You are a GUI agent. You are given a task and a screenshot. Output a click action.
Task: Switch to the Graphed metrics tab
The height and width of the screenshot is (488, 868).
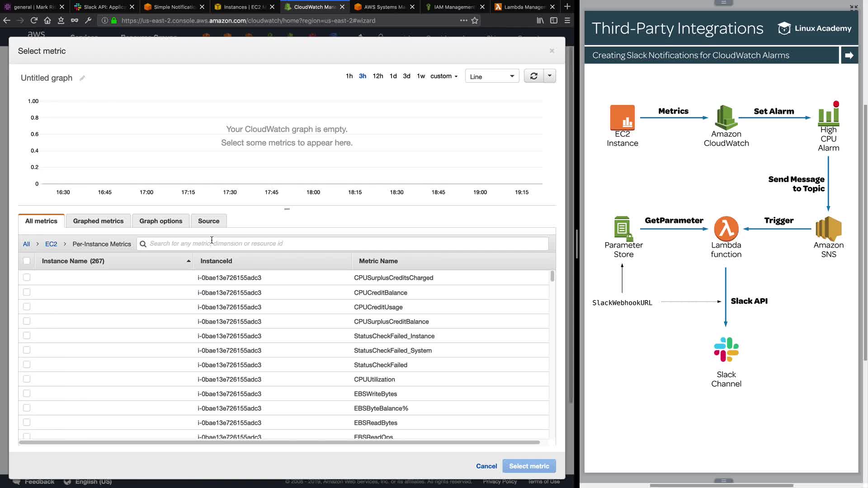pos(98,221)
